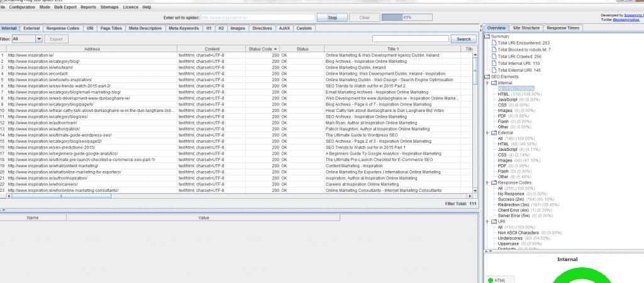Click the Title 1 column header

(x=392, y=49)
